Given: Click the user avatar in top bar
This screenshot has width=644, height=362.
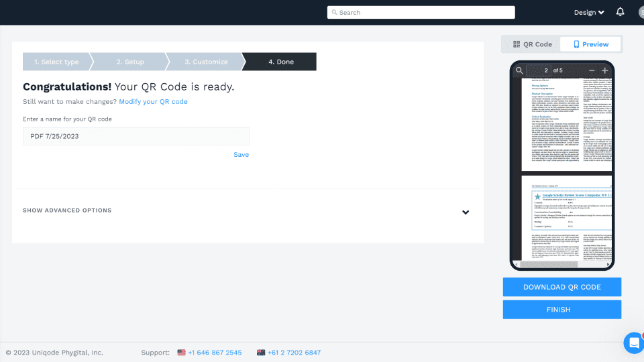Looking at the screenshot, I should 641,12.
